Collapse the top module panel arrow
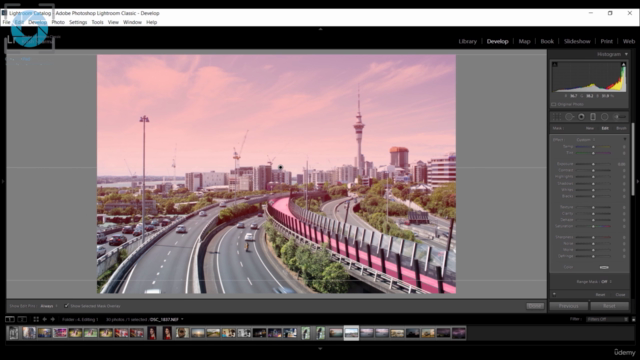 click(320, 29)
